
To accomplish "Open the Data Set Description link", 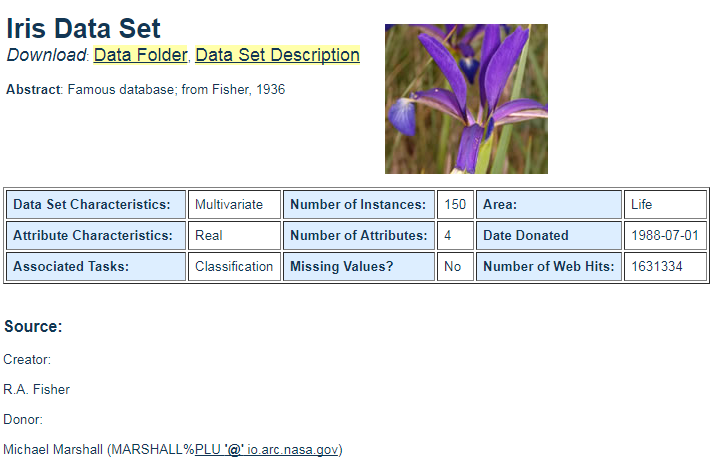I will click(x=277, y=55).
